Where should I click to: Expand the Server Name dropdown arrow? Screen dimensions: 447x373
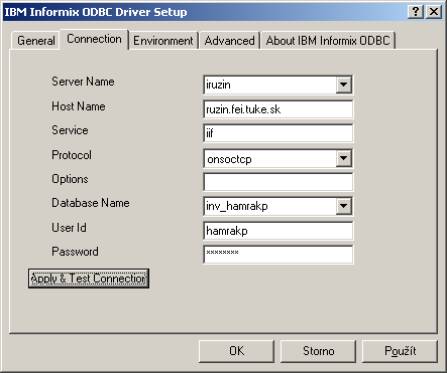(343, 85)
